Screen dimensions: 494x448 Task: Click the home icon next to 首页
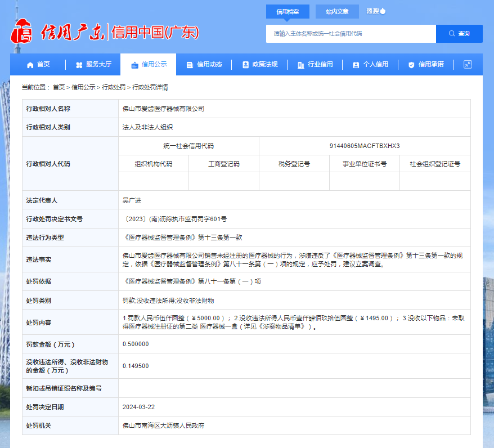pos(30,65)
